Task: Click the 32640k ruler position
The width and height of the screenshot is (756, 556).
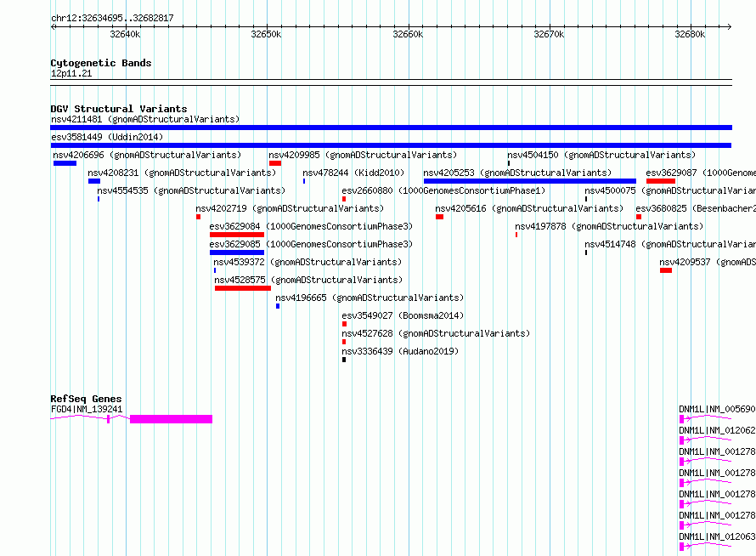Action: coord(125,34)
